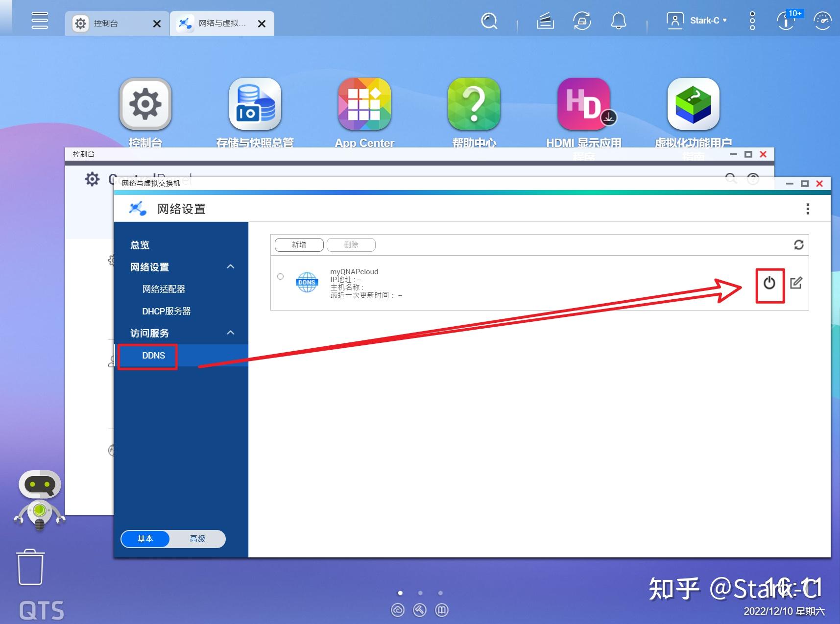This screenshot has height=624, width=840.
Task: Click the second desktop page indicator dot
Action: coord(420,593)
